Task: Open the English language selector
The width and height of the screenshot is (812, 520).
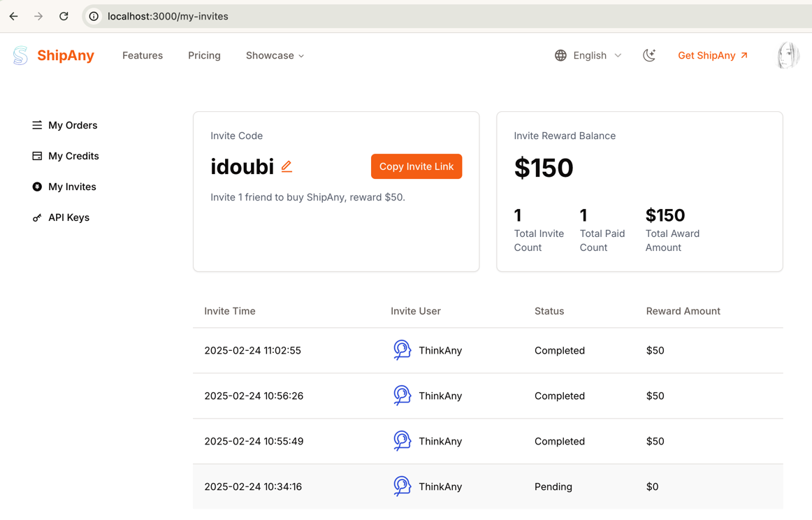Action: [588, 55]
